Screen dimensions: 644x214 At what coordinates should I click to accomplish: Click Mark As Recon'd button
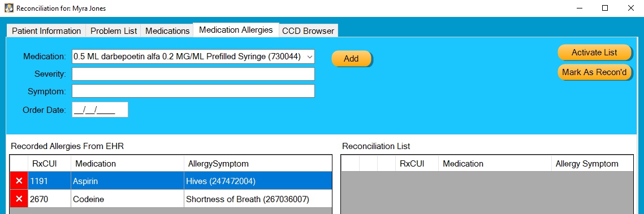click(x=594, y=72)
